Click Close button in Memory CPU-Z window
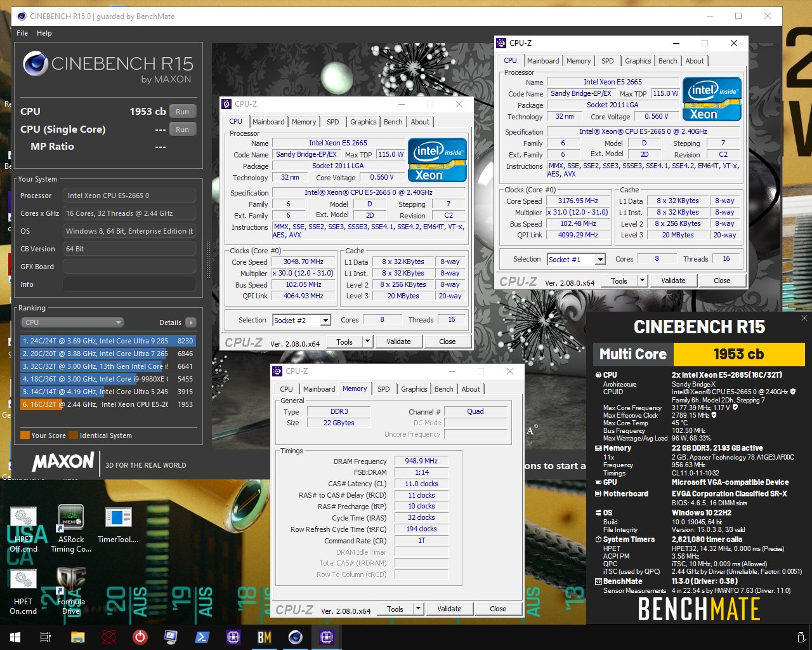812x650 pixels. coord(498,609)
